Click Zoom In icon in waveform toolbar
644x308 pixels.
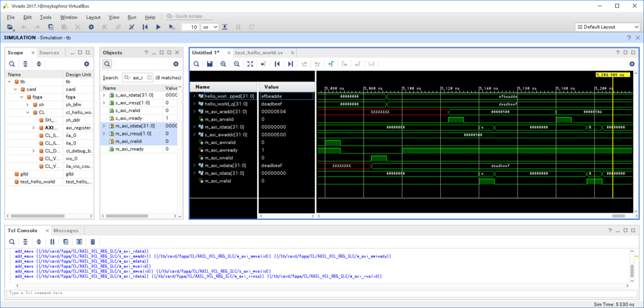pos(223,63)
